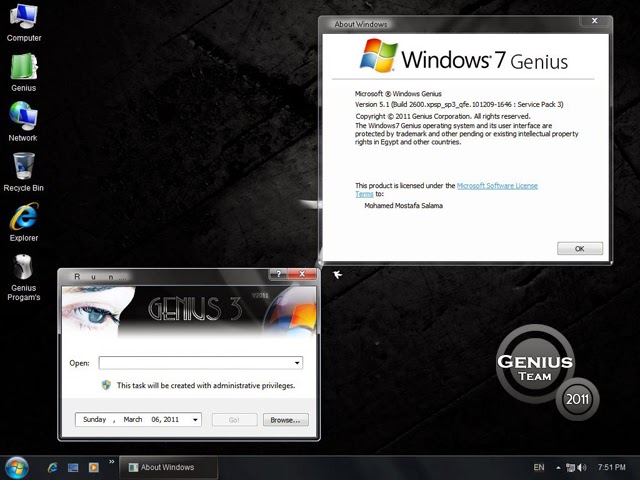Screen dimensions: 640x480
Task: Click the Start orb button
Action: pos(17,467)
